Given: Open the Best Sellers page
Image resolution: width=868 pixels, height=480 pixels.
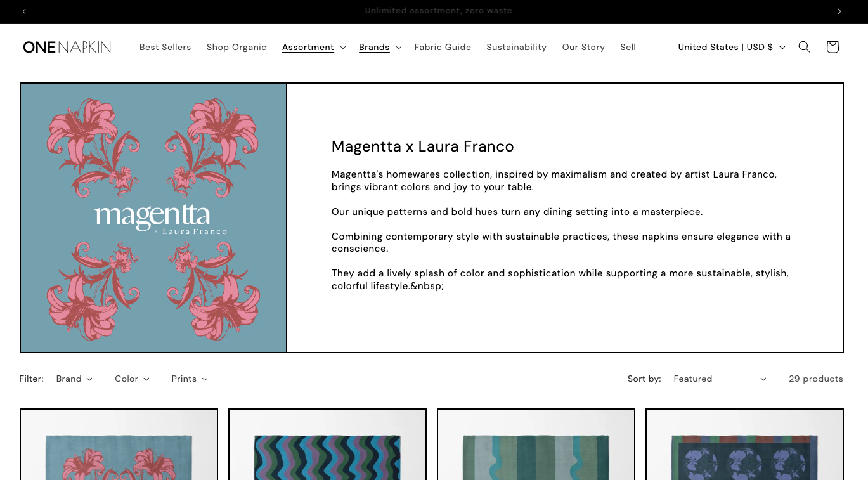Looking at the screenshot, I should (x=165, y=47).
